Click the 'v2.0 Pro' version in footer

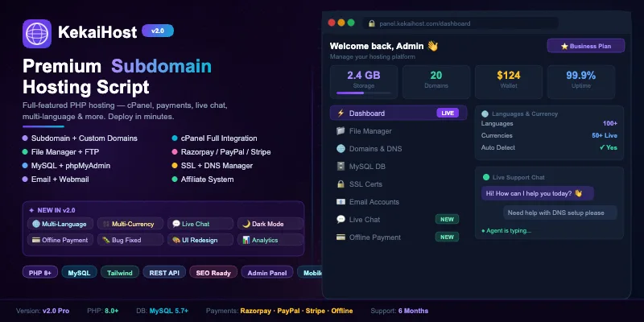[x=56, y=311]
